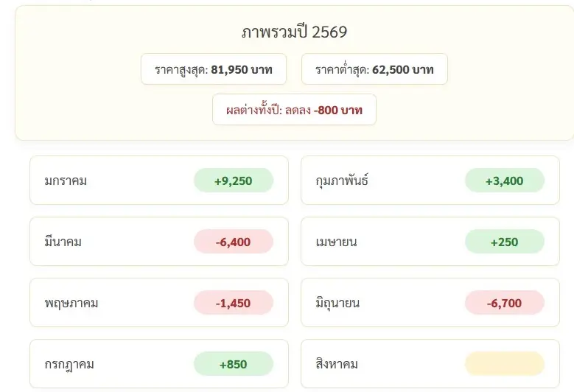The width and height of the screenshot is (574, 392).
Task: Open the มีนาคม month card
Action: pyautogui.click(x=159, y=241)
